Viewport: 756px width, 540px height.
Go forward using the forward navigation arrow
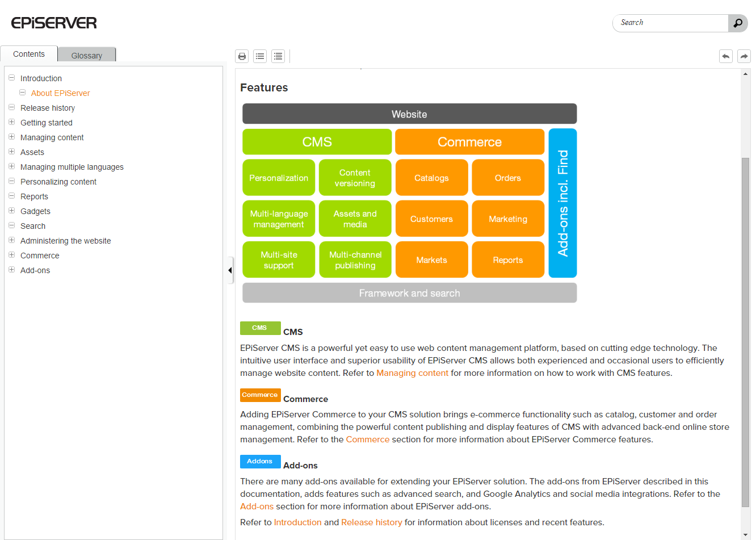(x=744, y=56)
